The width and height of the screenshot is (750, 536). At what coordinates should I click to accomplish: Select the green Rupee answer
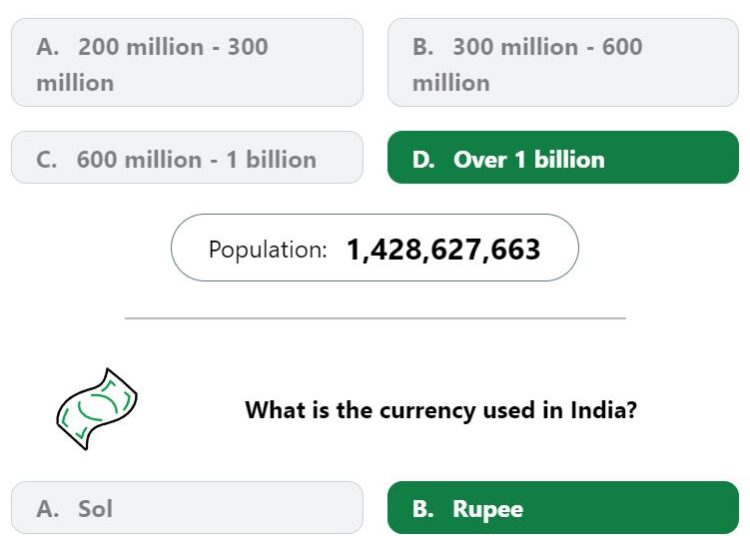(x=563, y=508)
